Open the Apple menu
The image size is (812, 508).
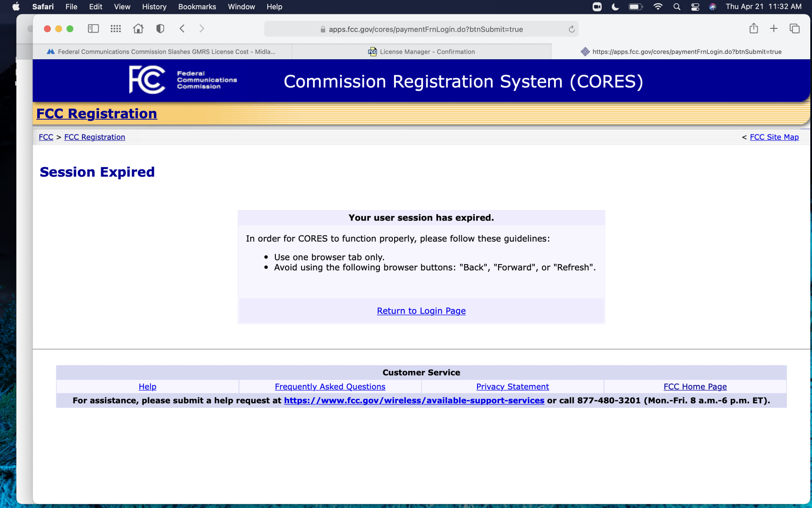pos(16,6)
